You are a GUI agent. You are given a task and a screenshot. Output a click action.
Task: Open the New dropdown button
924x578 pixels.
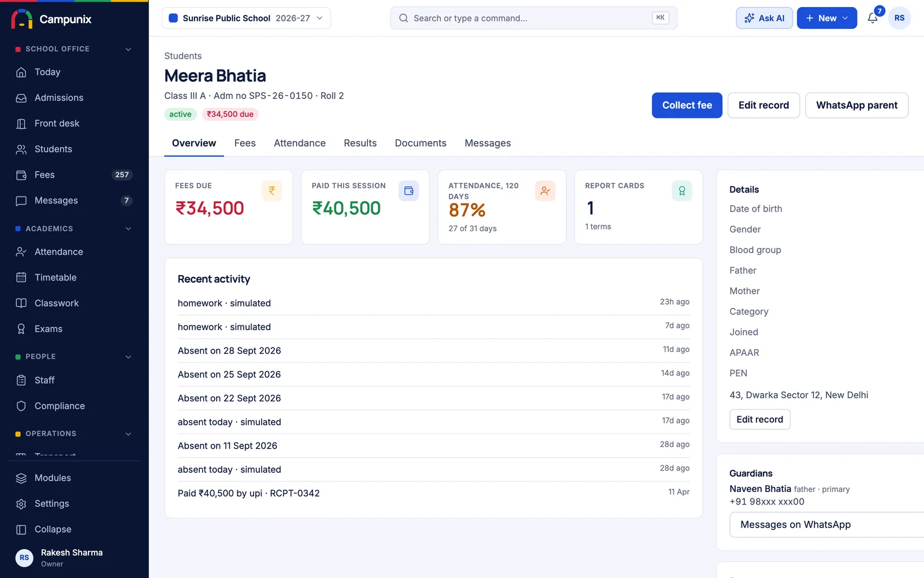click(x=827, y=18)
